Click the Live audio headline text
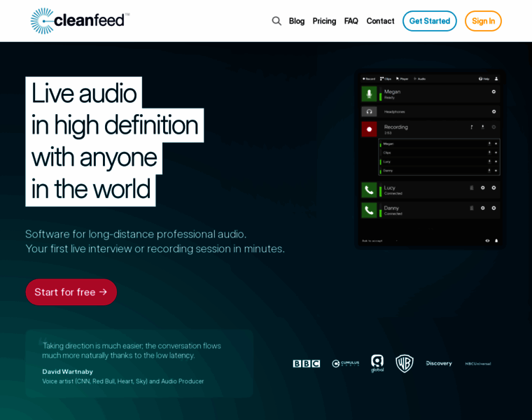The image size is (532, 420). 84,93
